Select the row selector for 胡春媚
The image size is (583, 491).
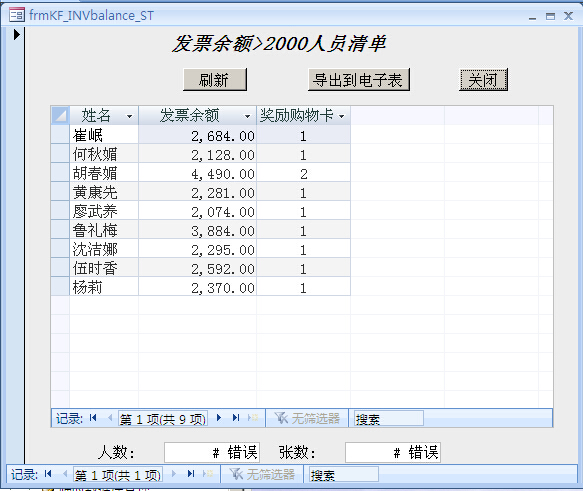60,173
